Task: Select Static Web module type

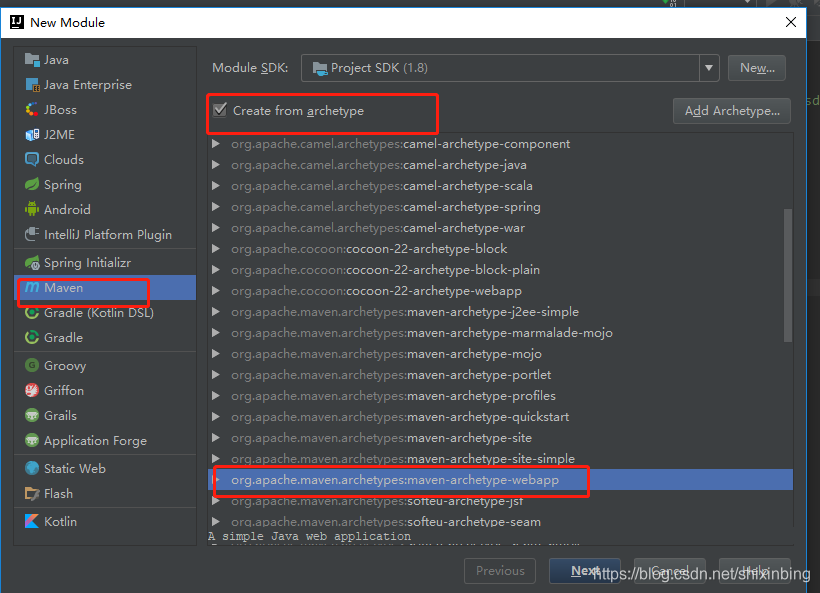Action: [105, 469]
